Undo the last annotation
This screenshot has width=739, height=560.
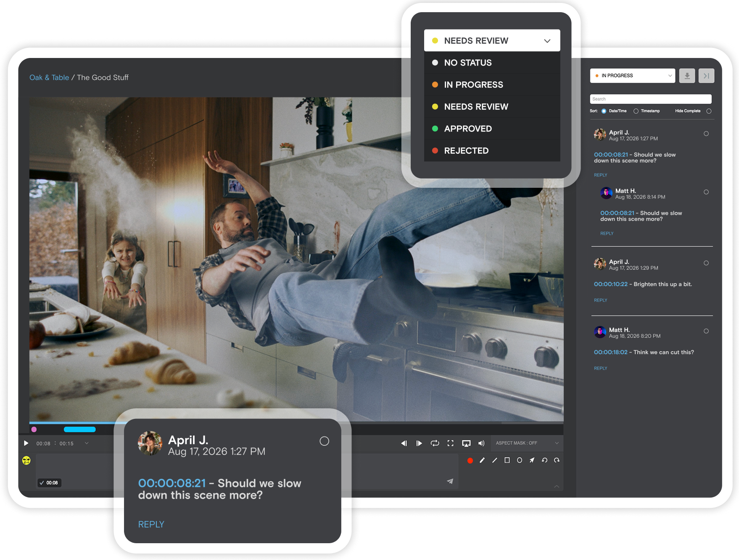(544, 460)
